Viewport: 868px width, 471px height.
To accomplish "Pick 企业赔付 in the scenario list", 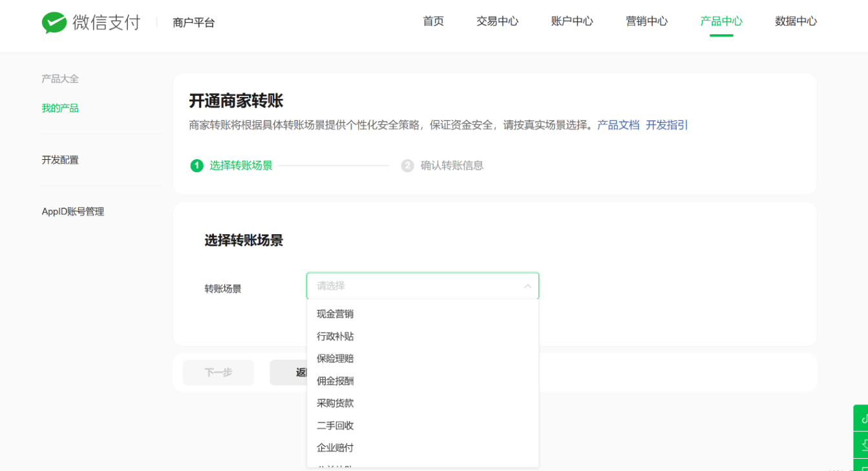I will (x=335, y=448).
